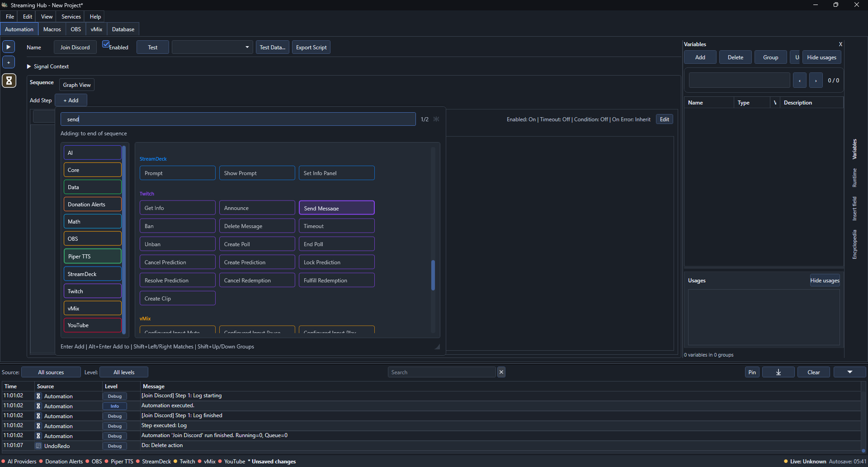Select the YouTube category
868x467 pixels.
click(93, 325)
